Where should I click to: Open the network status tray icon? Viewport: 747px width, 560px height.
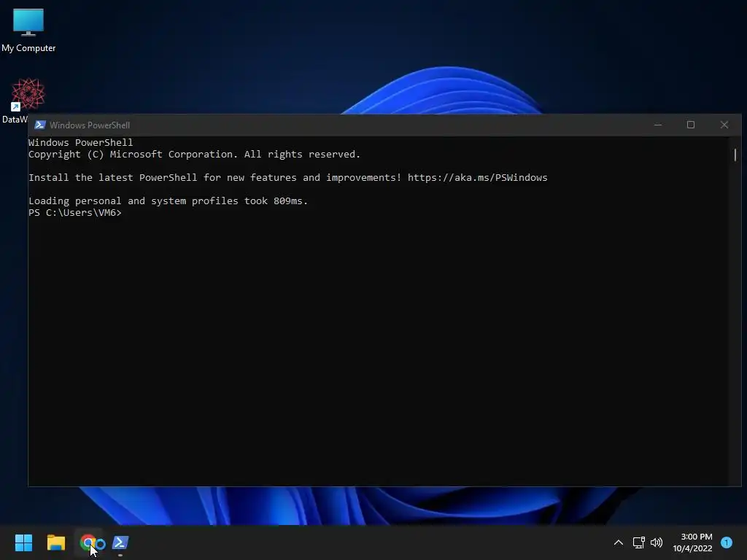click(638, 542)
